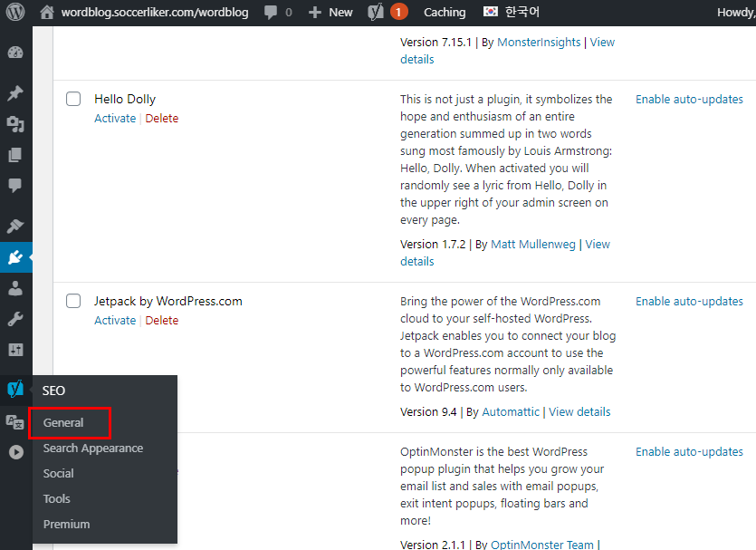This screenshot has width=756, height=550.
Task: Open Posts pin icon in sidebar
Action: [x=15, y=92]
